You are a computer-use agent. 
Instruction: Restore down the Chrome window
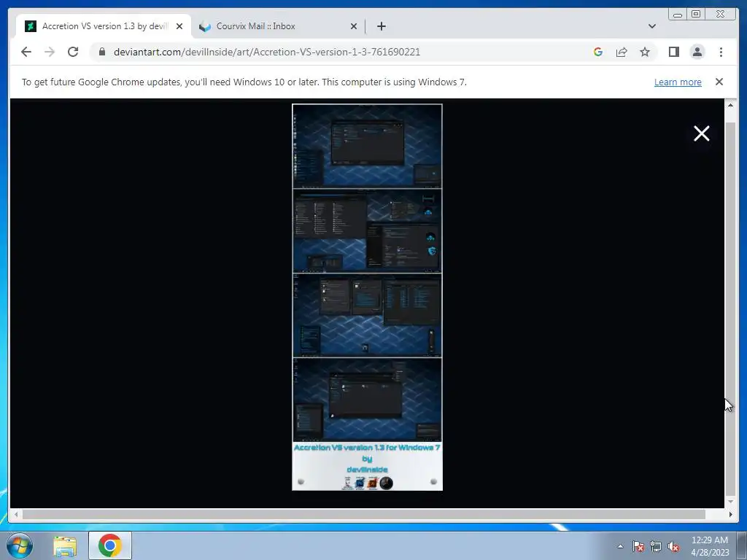tap(695, 15)
